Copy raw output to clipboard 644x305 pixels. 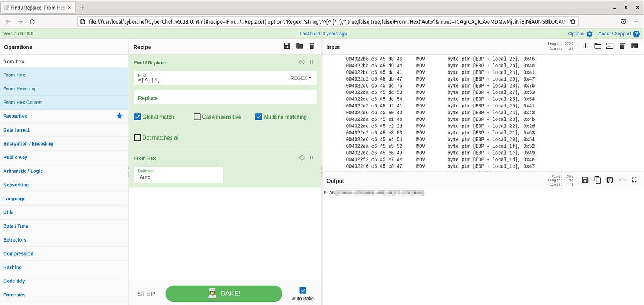pyautogui.click(x=597, y=180)
